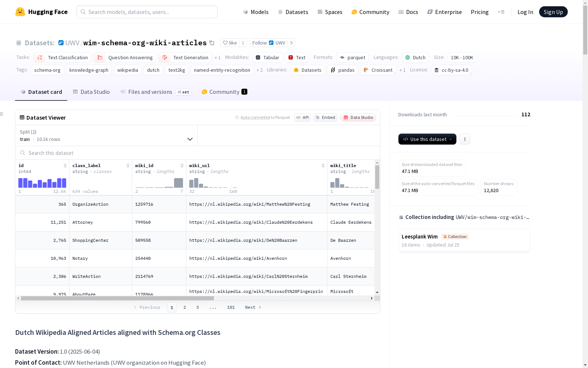Click the wiki_url lengths histogram

pyautogui.click(x=213, y=183)
